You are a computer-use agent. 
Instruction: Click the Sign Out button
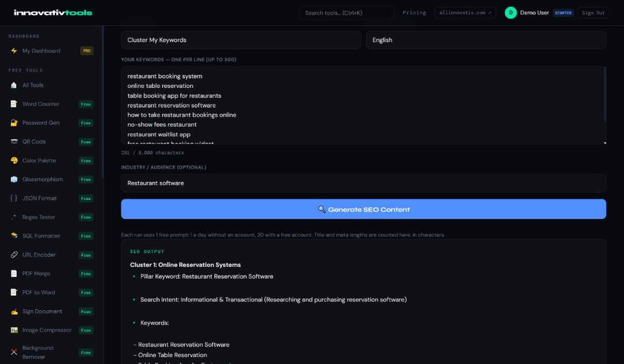(593, 13)
